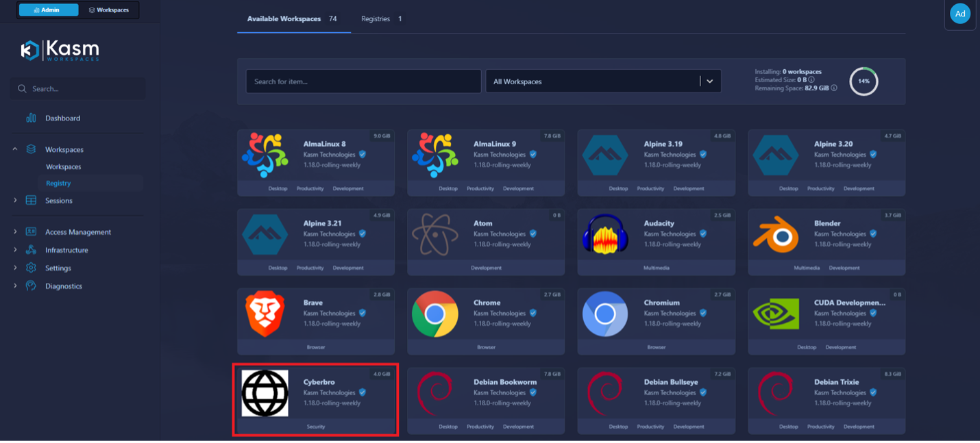The width and height of the screenshot is (980, 443).
Task: Open the All Workspaces dropdown
Action: coord(603,81)
